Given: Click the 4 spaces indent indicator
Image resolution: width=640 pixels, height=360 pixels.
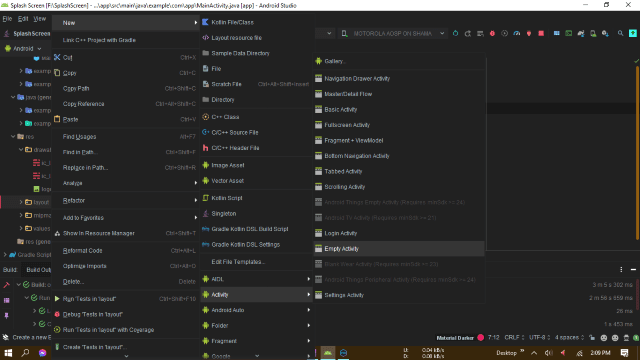Looking at the screenshot, I should coord(569,338).
